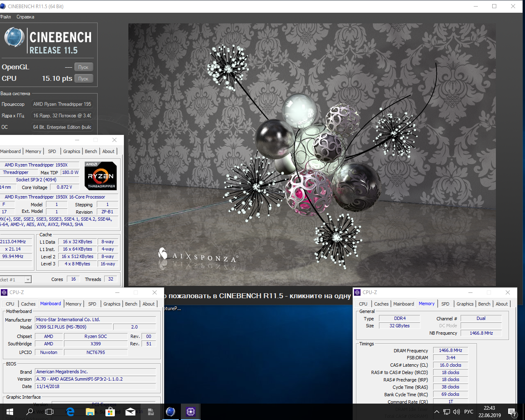Open the Файл menu

click(x=6, y=17)
